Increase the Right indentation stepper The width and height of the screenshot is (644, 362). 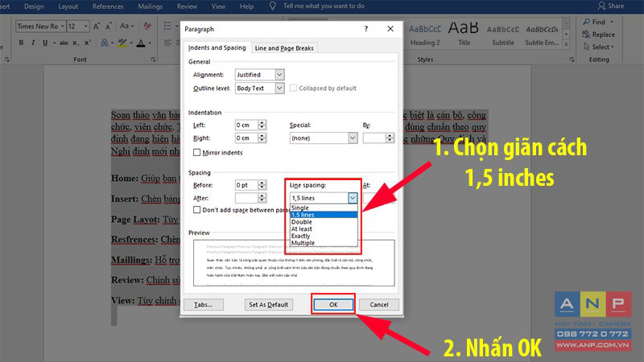pos(262,135)
